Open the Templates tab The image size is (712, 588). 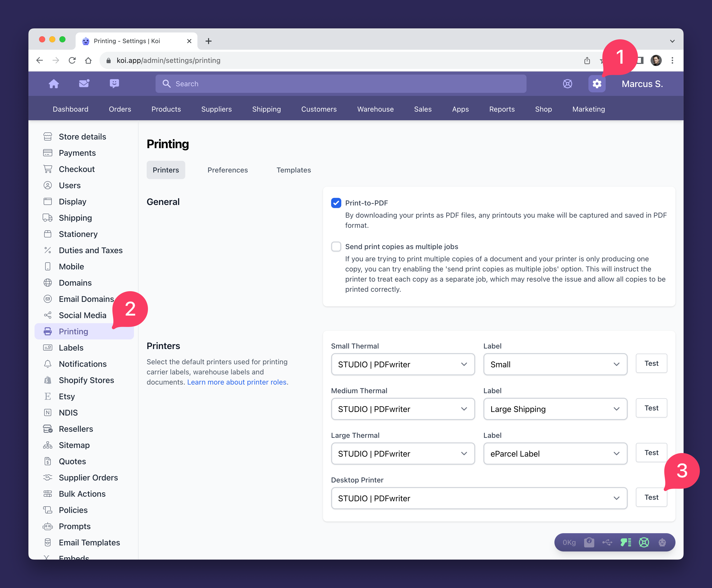(294, 170)
